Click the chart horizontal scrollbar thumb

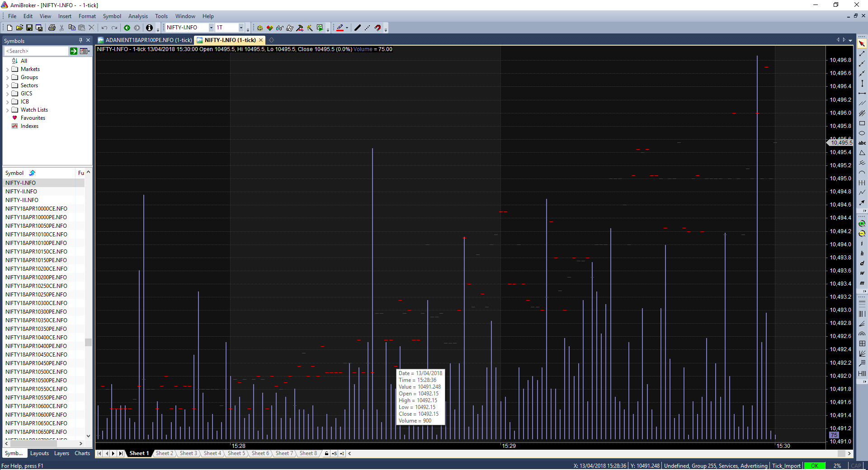point(841,453)
